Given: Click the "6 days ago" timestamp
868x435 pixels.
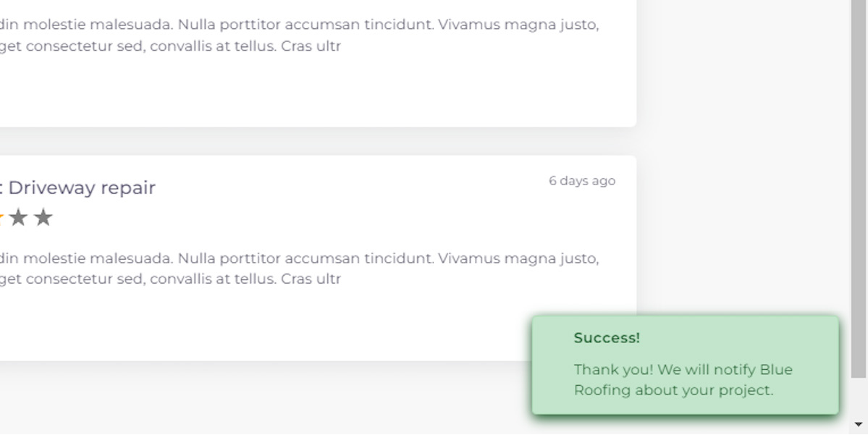Looking at the screenshot, I should (582, 181).
